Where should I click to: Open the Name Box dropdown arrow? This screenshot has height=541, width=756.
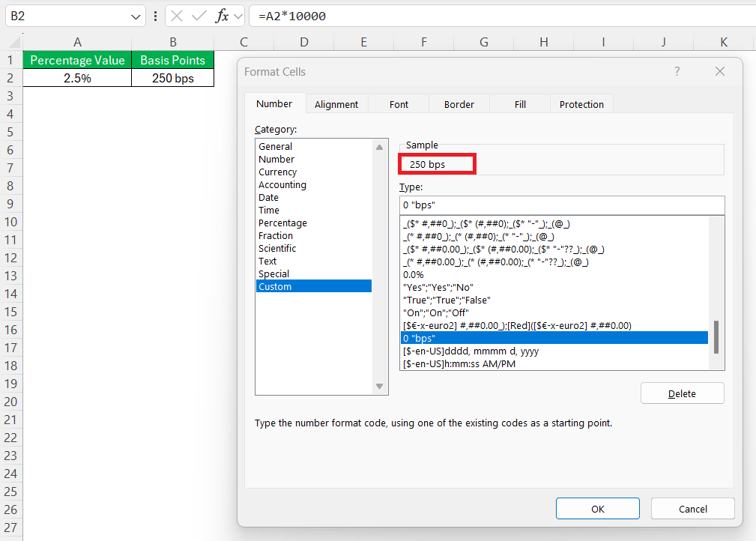click(x=136, y=17)
